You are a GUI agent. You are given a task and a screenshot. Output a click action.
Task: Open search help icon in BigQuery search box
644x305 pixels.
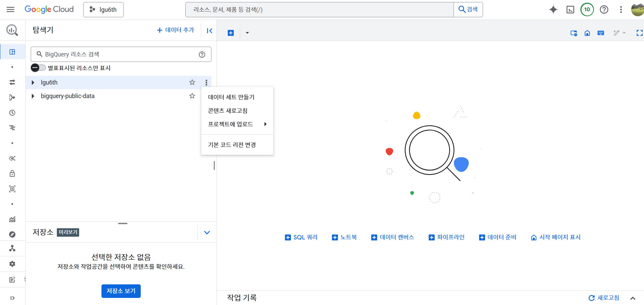point(202,54)
